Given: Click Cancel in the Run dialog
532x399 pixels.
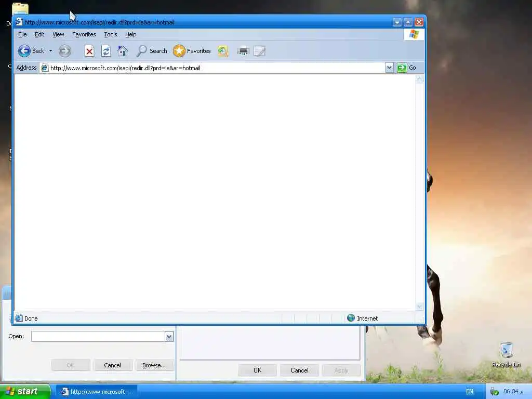Looking at the screenshot, I should (x=112, y=365).
